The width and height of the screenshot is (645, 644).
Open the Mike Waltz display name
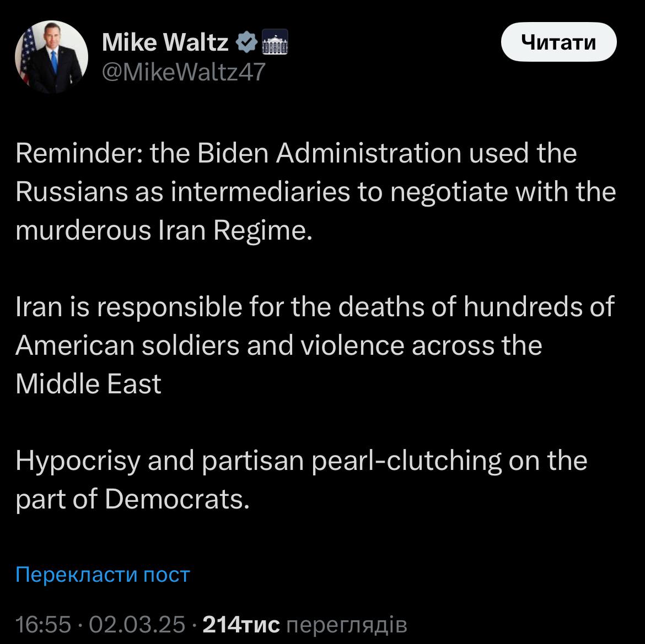(165, 42)
